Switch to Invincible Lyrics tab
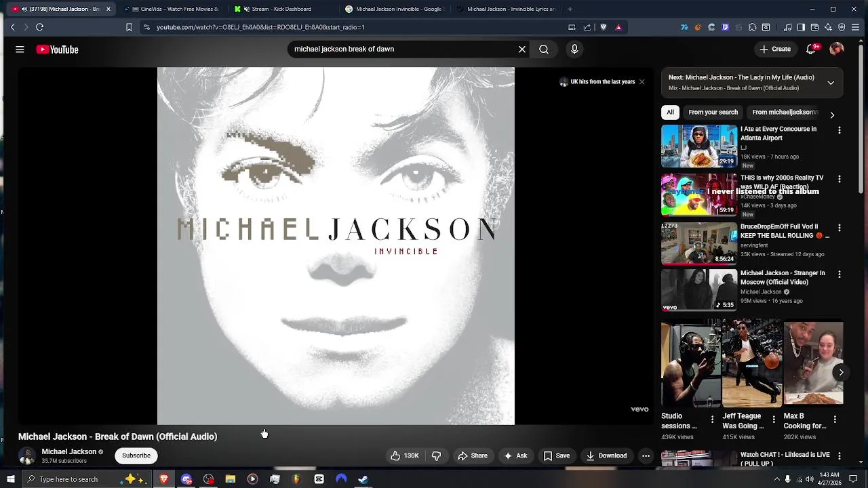Image resolution: width=868 pixels, height=488 pixels. [x=506, y=9]
